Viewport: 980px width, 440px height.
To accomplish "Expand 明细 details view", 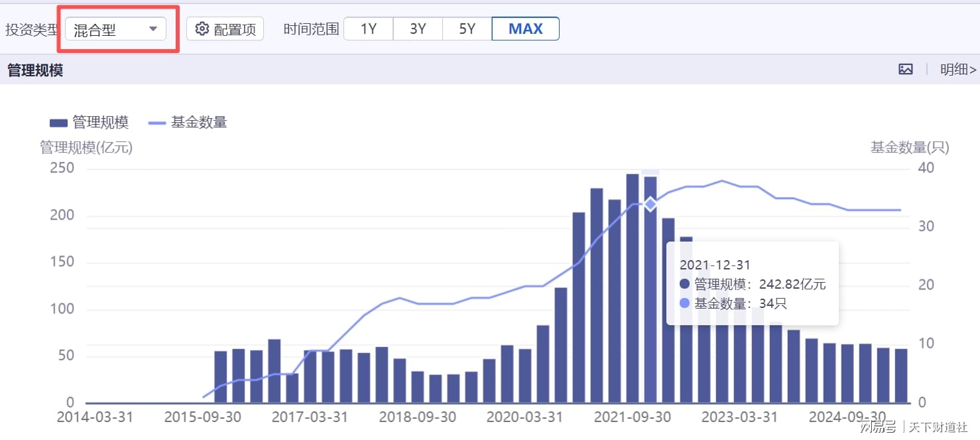I will click(x=958, y=69).
